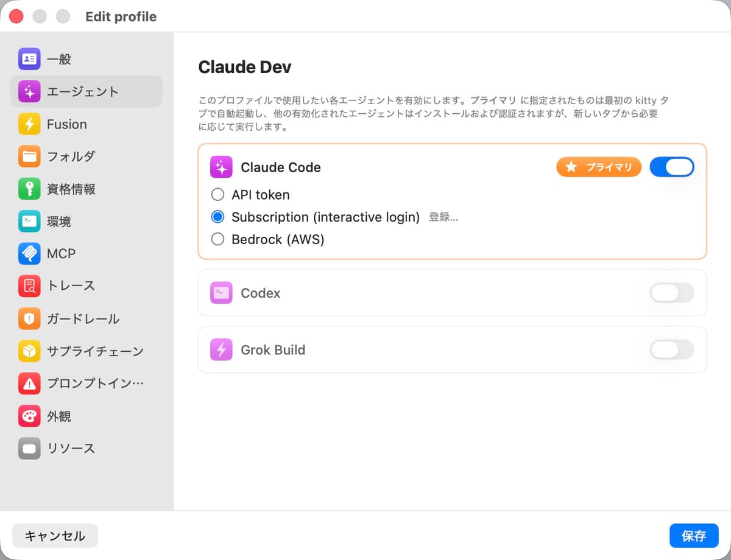Image resolution: width=731 pixels, height=560 pixels.
Task: Click the エージェント sparkle sidebar icon
Action: pos(29,91)
